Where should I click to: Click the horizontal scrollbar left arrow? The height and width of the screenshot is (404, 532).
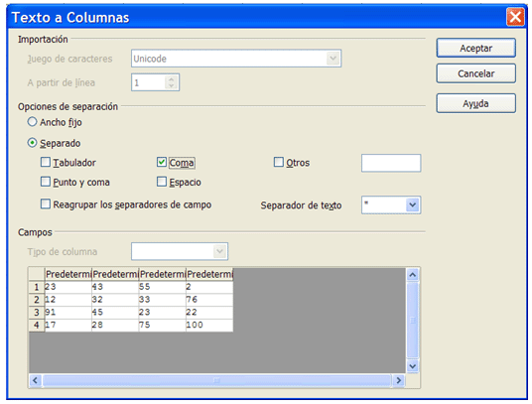coord(36,380)
